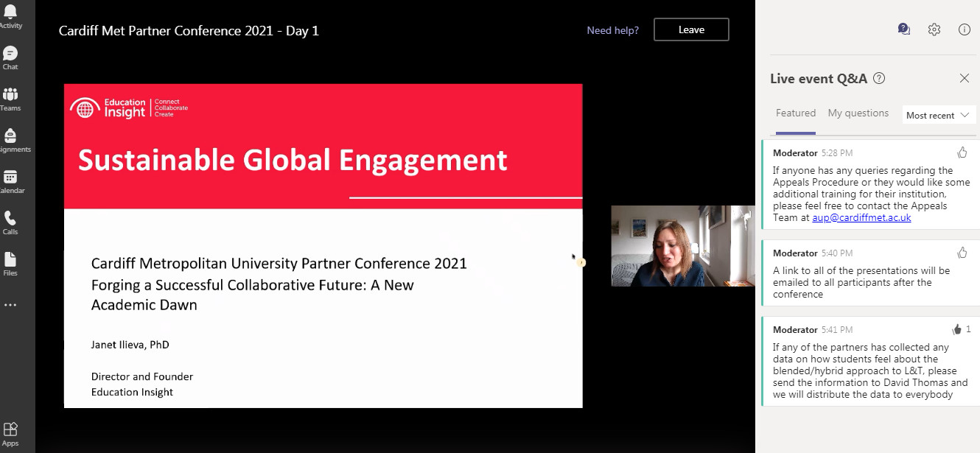
Task: Show live event information icon
Action: pos(965,29)
